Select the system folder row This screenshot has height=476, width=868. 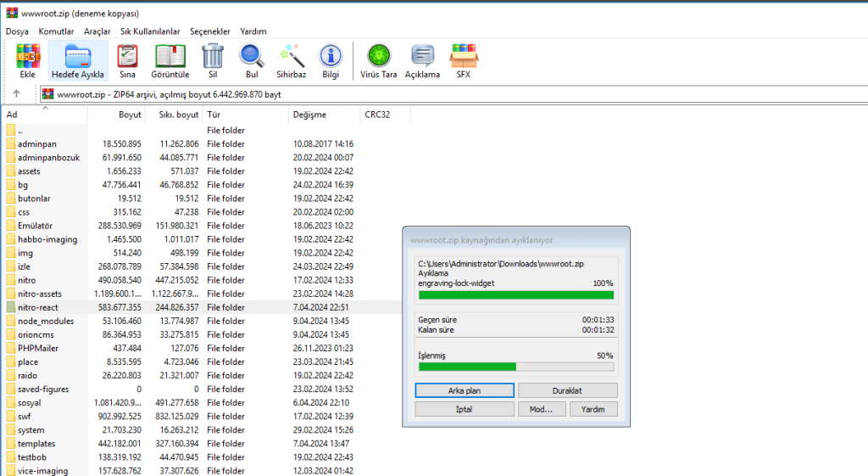[202, 430]
